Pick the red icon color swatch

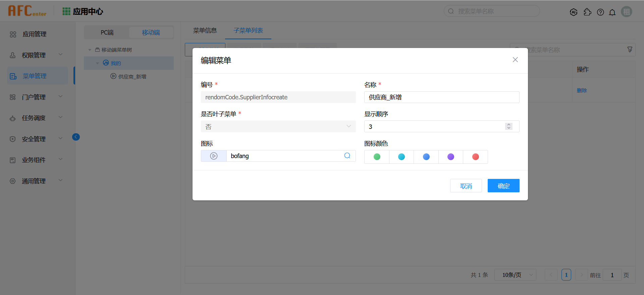(x=475, y=157)
